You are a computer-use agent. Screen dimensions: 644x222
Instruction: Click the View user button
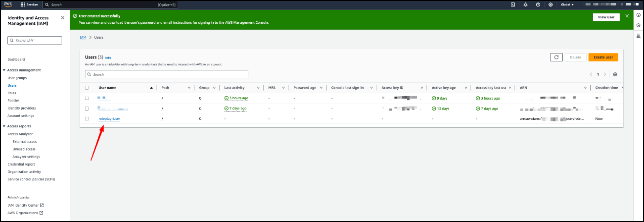[x=606, y=17]
